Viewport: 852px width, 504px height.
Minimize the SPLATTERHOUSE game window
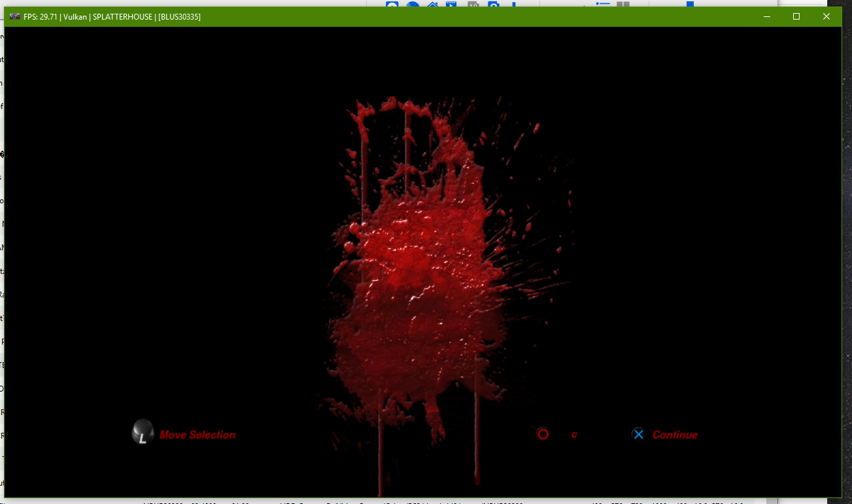pos(766,16)
